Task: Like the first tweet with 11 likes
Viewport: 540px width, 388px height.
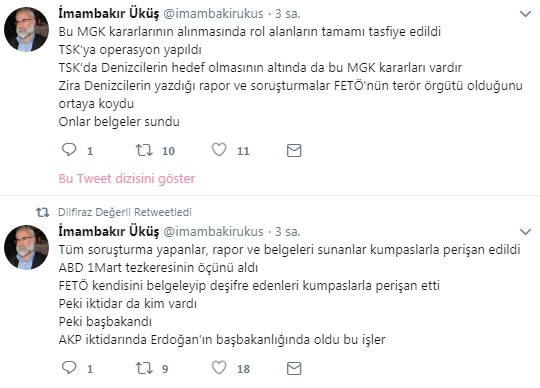Action: (x=219, y=150)
